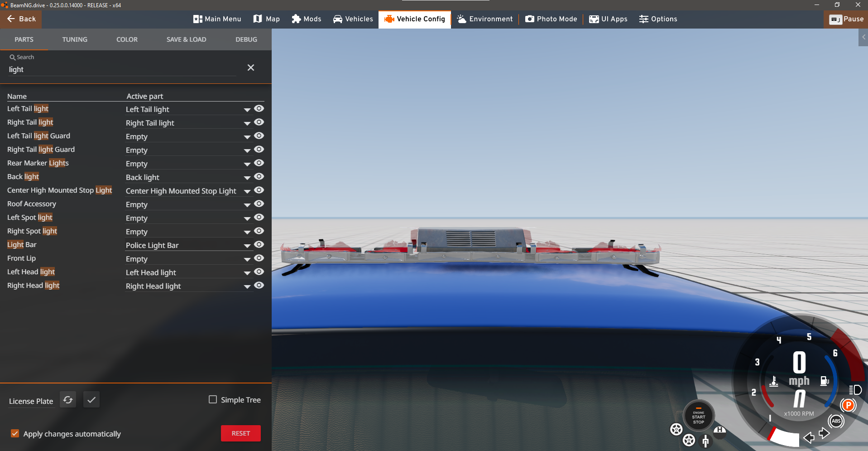This screenshot has width=868, height=451.
Task: Click the drivetrain mode icon
Action: pyautogui.click(x=705, y=441)
